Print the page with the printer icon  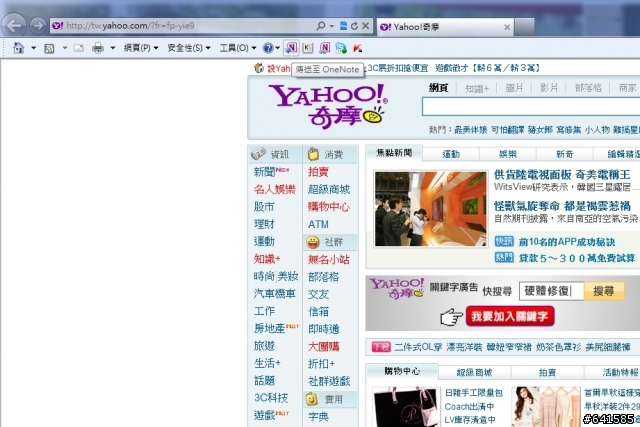98,48
